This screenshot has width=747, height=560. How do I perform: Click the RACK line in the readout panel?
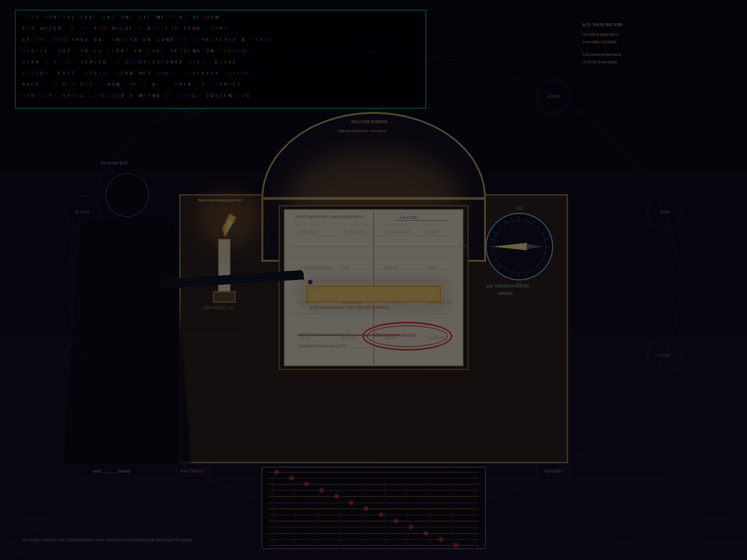point(131,84)
